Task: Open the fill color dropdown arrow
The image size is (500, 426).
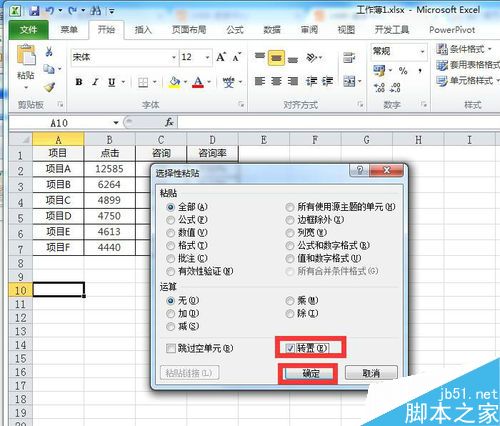Action: [x=186, y=82]
